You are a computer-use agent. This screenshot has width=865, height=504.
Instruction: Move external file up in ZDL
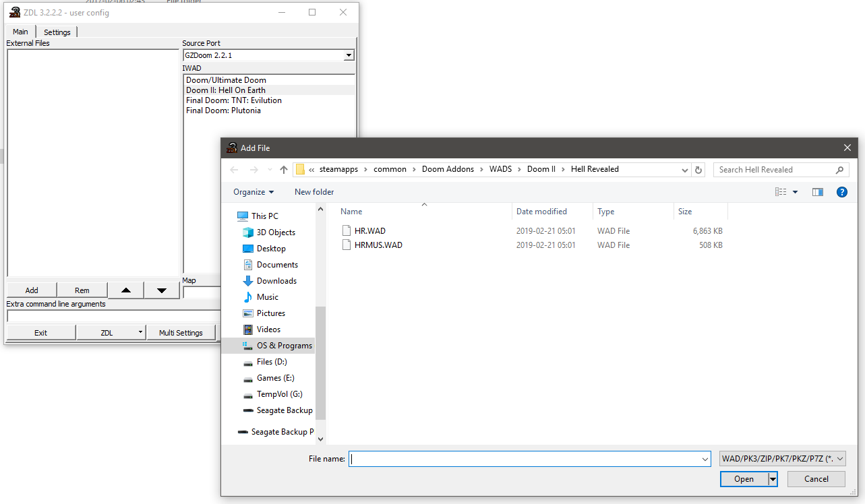pos(126,290)
